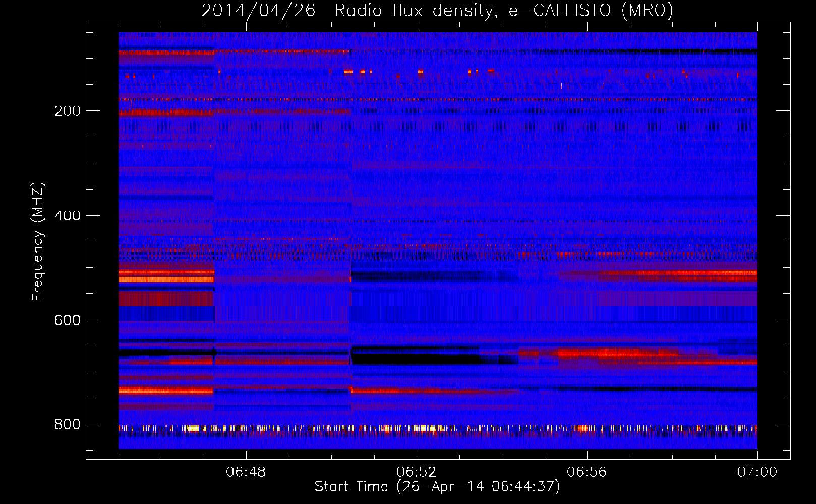Click the 800 frequency tick label

68,424
